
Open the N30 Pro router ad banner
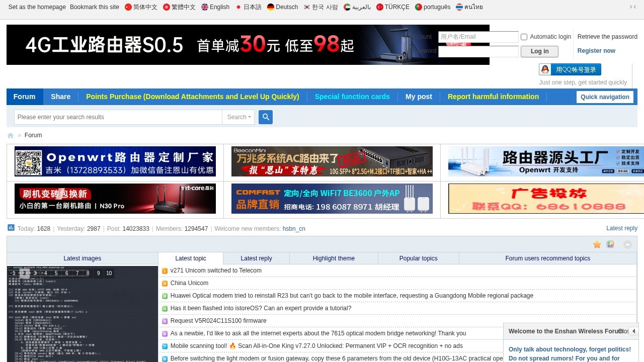(x=115, y=199)
